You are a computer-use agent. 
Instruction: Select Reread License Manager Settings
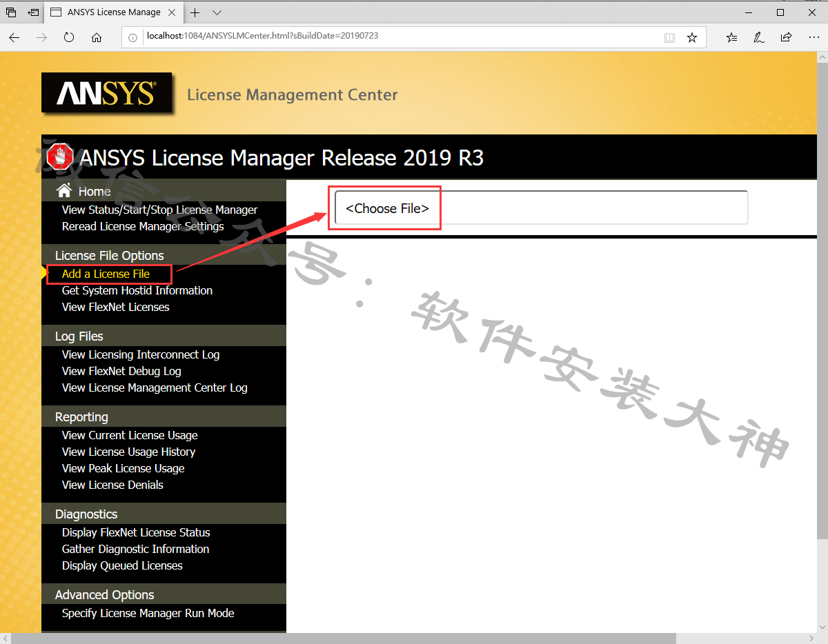coord(143,226)
